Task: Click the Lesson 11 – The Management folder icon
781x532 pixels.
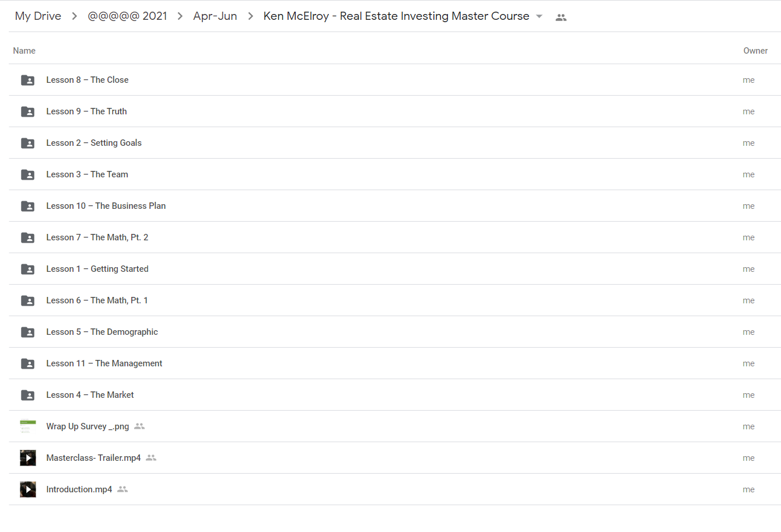Action: tap(27, 363)
